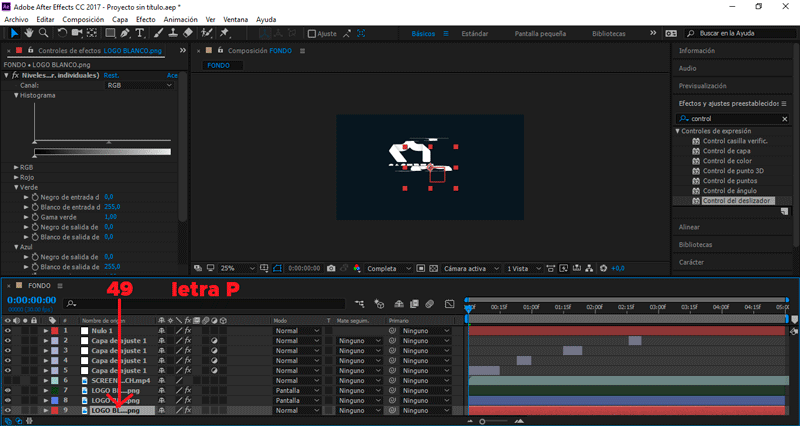Screen dimensions: 800x426
Task: Select the Zoom magnifier tool
Action: pyautogui.click(x=43, y=33)
